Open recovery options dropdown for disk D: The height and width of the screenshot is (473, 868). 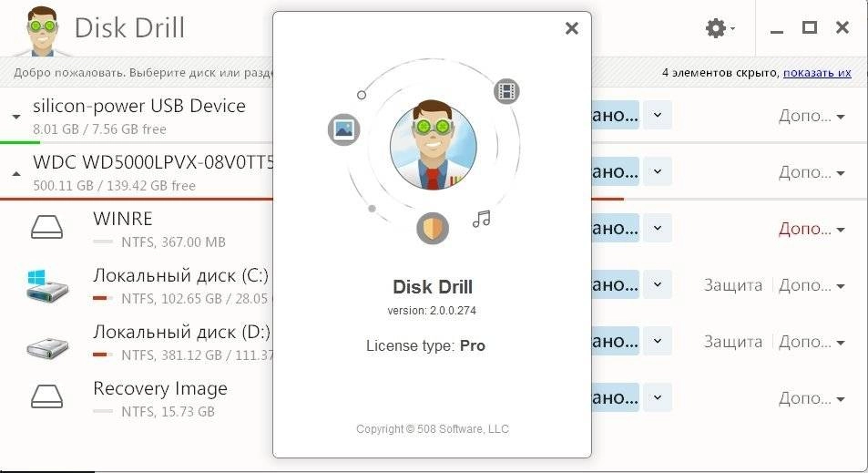[x=658, y=341]
